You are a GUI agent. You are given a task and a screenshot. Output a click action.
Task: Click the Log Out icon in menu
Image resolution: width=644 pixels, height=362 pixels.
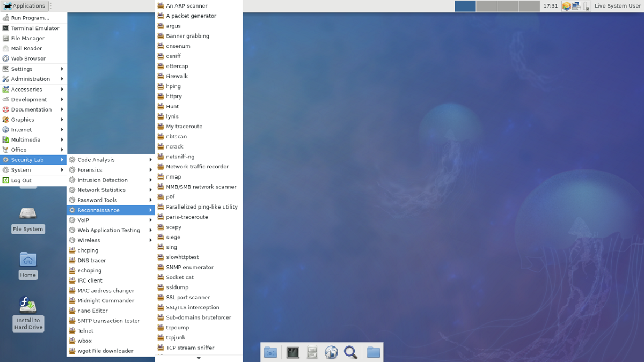[x=6, y=180]
